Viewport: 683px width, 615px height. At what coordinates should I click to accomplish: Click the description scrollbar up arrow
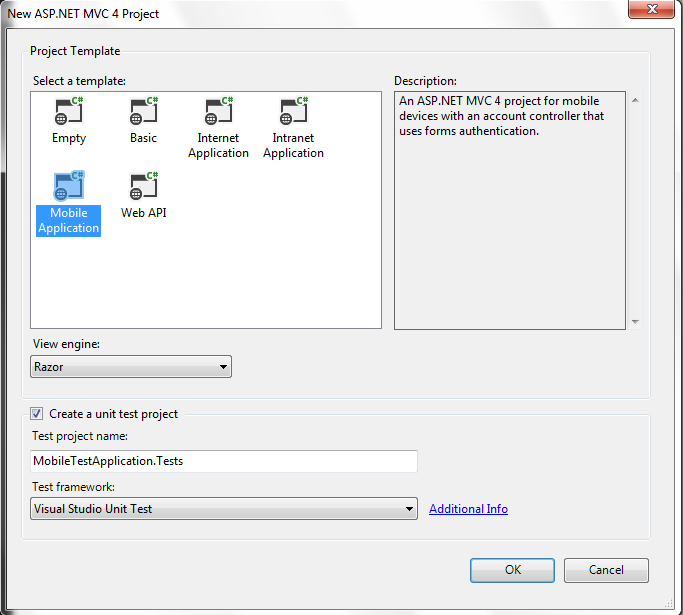[635, 100]
